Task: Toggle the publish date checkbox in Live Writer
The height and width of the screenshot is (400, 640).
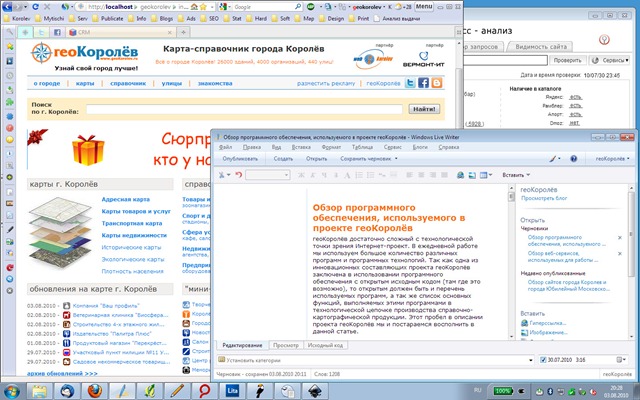Action: coord(543,360)
